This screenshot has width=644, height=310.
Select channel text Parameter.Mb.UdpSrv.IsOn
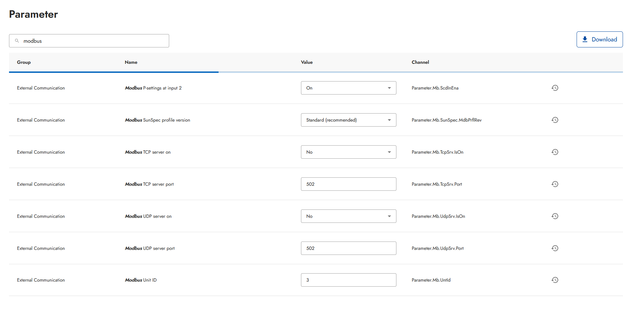pos(438,216)
